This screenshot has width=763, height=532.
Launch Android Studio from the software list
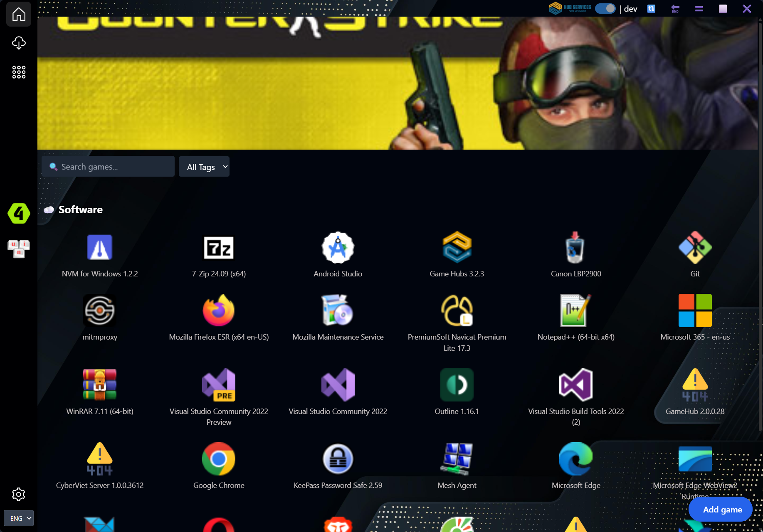click(338, 248)
